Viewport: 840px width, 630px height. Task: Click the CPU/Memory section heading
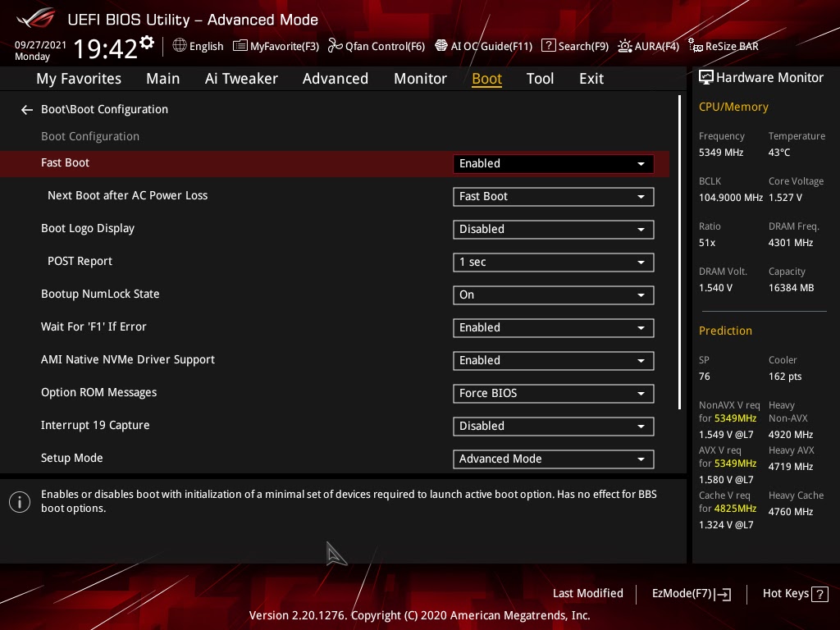(x=733, y=107)
